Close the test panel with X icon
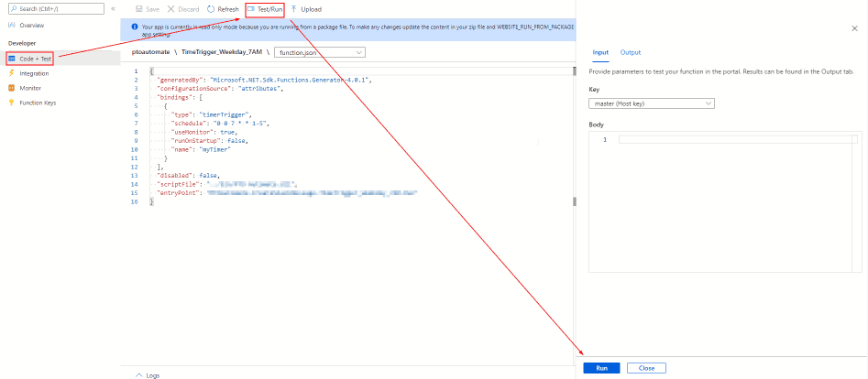The width and height of the screenshot is (868, 379). (x=854, y=28)
